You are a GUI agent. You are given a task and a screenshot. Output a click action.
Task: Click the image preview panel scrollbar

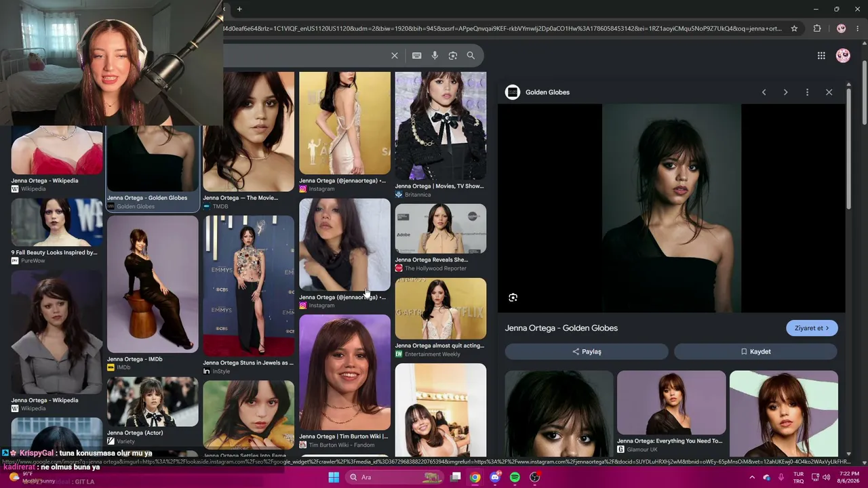(849, 148)
